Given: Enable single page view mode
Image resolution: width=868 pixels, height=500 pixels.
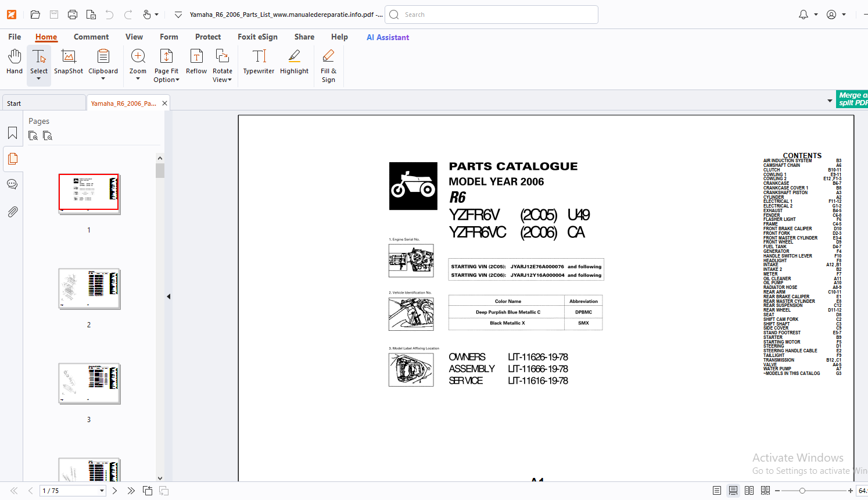Looking at the screenshot, I should [x=717, y=491].
